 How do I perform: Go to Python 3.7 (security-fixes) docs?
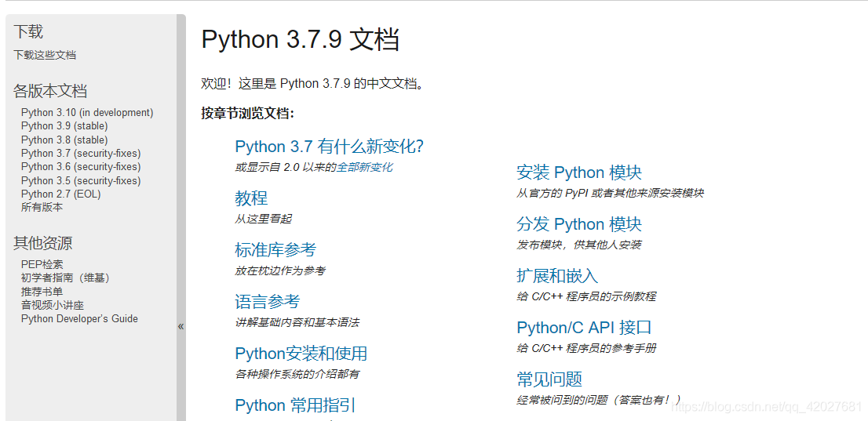click(81, 153)
